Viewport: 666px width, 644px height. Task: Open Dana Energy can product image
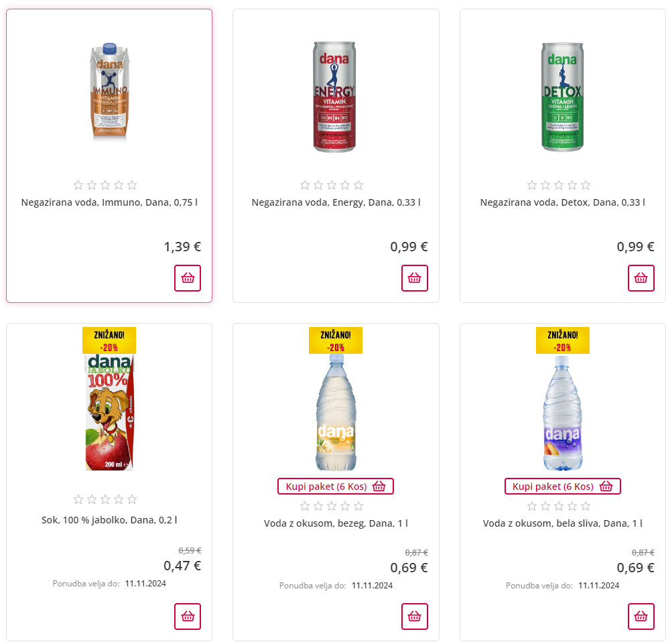tap(336, 96)
